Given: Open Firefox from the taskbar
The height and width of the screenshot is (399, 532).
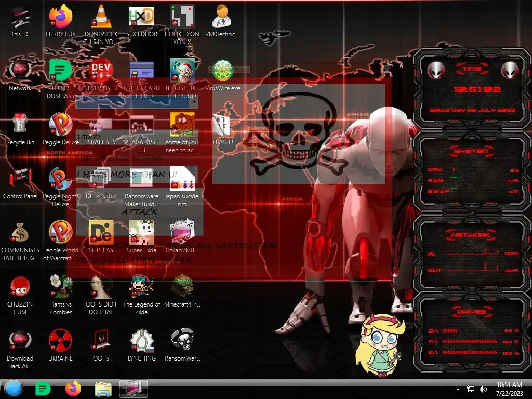Looking at the screenshot, I should (x=73, y=389).
